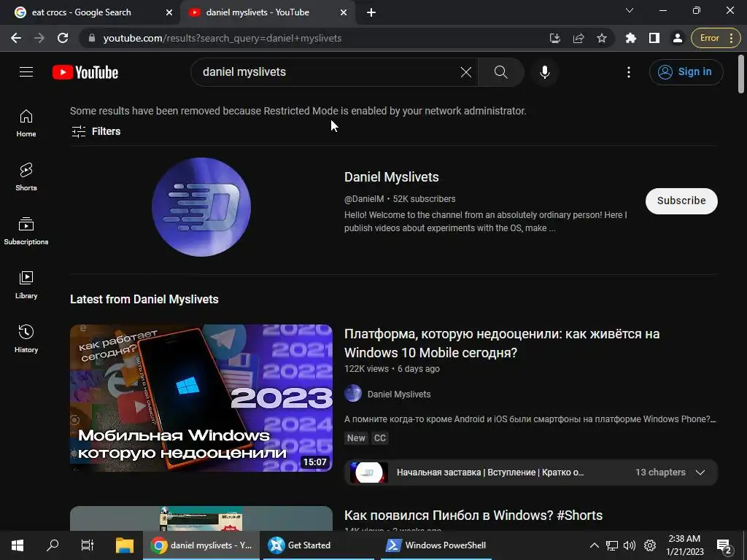Open Windows Start menu
Image resolution: width=747 pixels, height=560 pixels.
[18, 545]
